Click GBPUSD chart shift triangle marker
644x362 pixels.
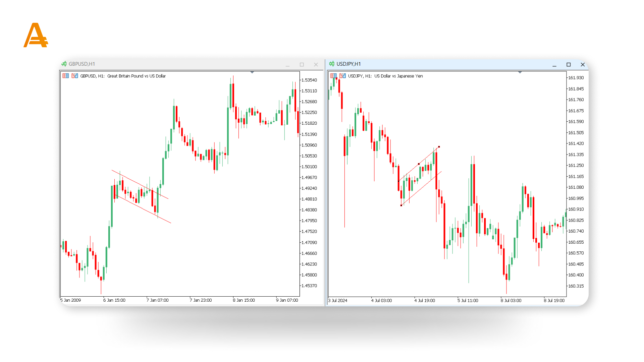coord(252,72)
